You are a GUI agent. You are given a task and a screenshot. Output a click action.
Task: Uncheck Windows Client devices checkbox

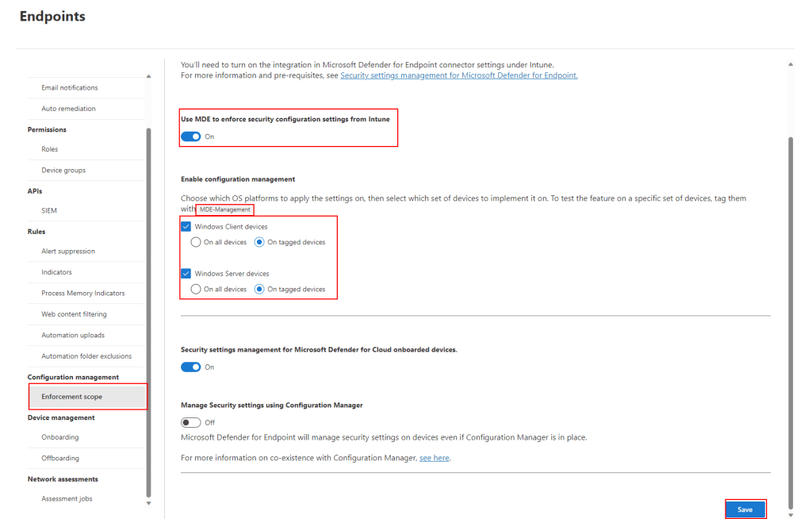(x=186, y=227)
